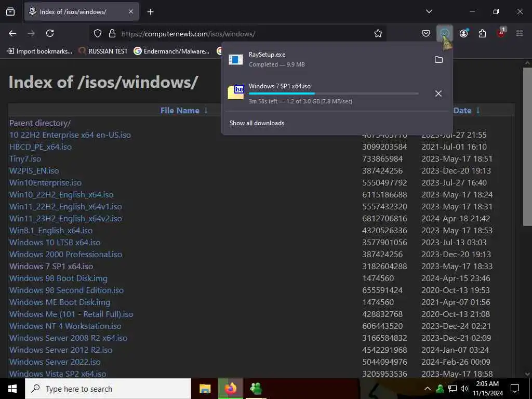Download Win11_23H2_English_x64v2.iso

65,218
